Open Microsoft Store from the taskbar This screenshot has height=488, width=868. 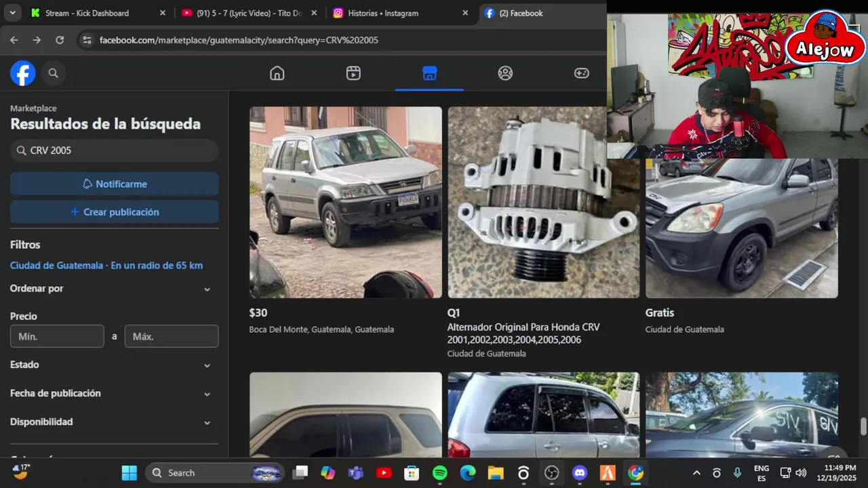click(412, 473)
